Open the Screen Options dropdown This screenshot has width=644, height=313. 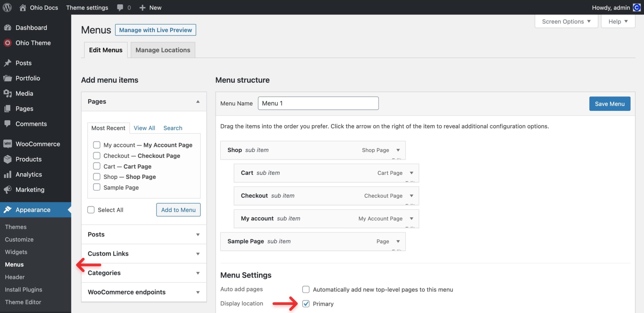pos(566,22)
